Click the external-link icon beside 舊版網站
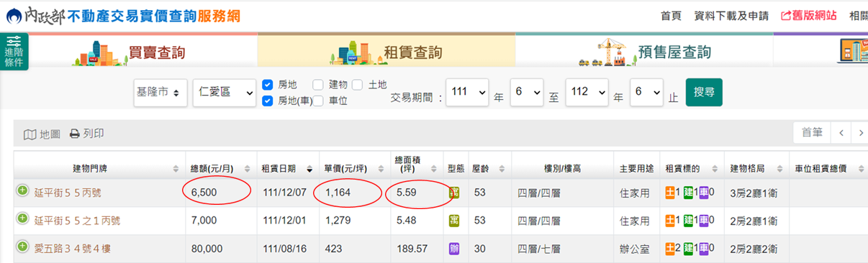The width and height of the screenshot is (868, 263). point(786,15)
